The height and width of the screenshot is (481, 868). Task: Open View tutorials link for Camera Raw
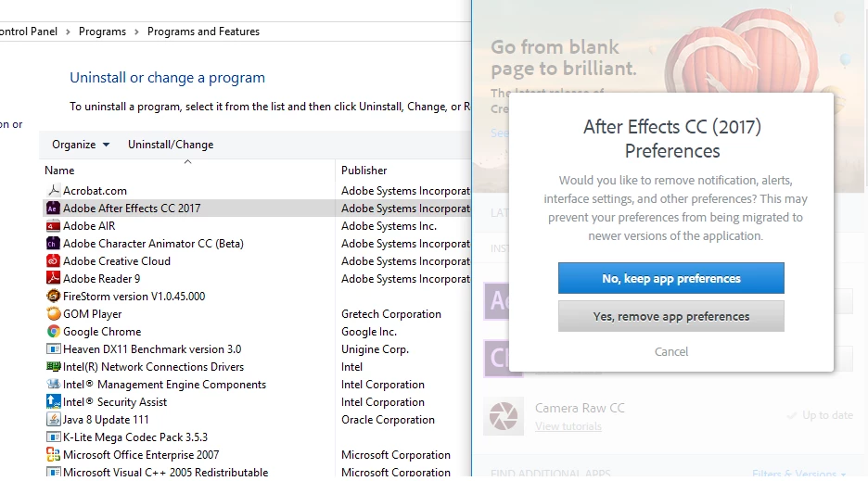568,426
